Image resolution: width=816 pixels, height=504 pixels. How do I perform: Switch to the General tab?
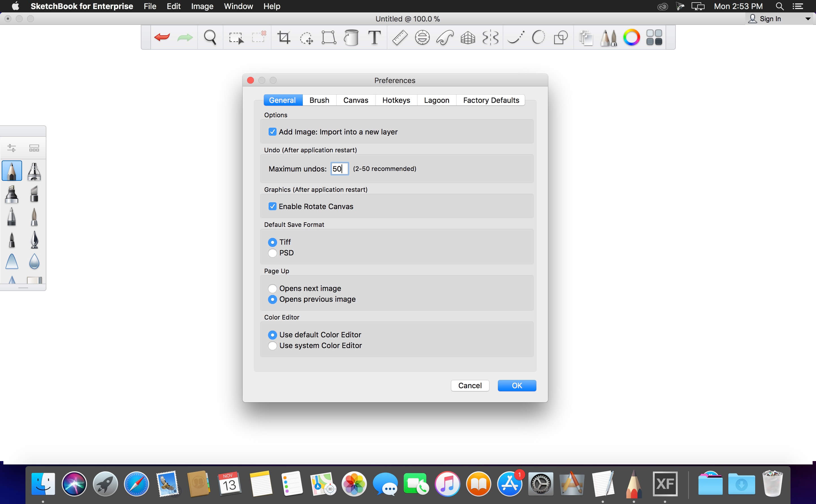pyautogui.click(x=283, y=100)
